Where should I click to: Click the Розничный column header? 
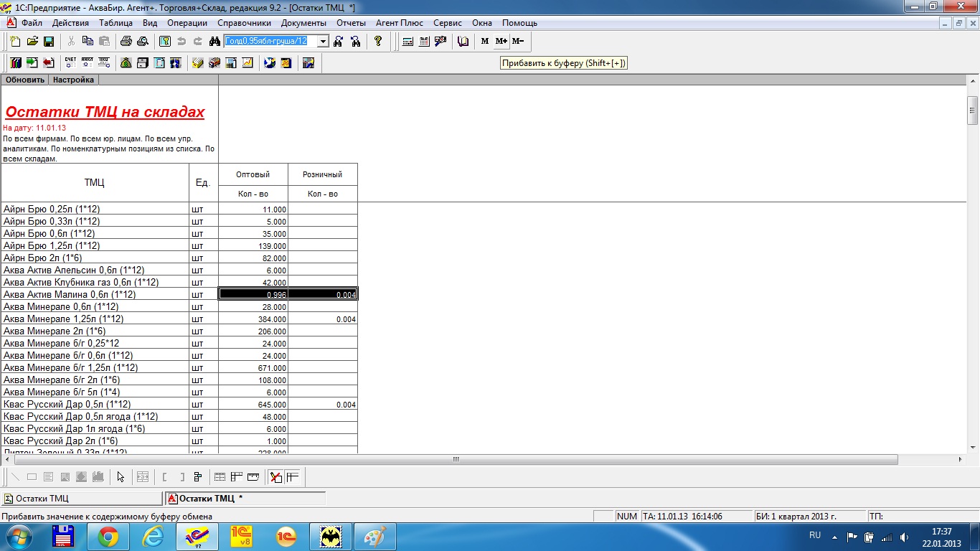click(x=323, y=174)
